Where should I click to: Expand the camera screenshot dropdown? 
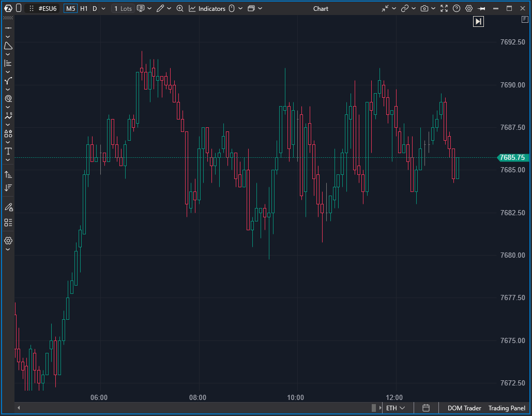tap(433, 8)
